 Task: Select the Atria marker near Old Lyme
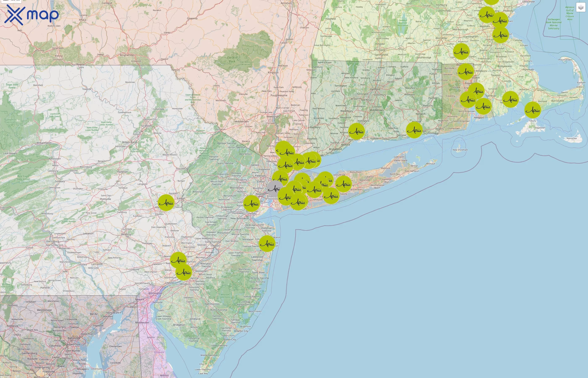(415, 130)
